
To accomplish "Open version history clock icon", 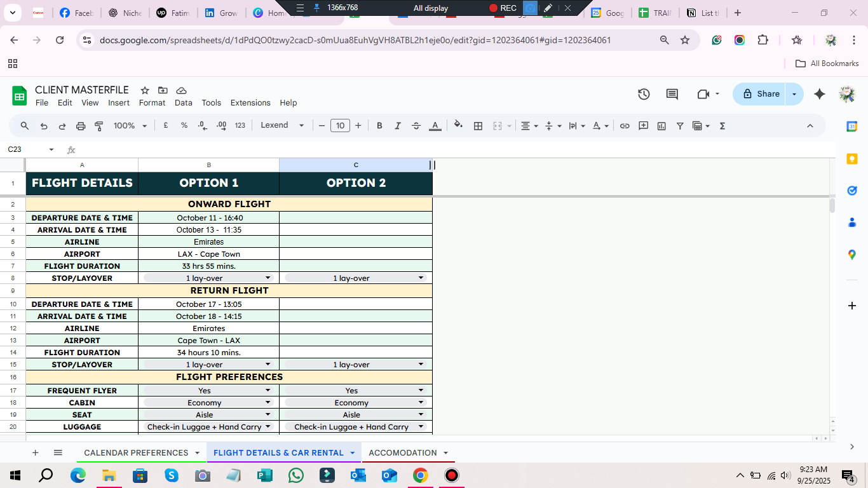I will 644,94.
